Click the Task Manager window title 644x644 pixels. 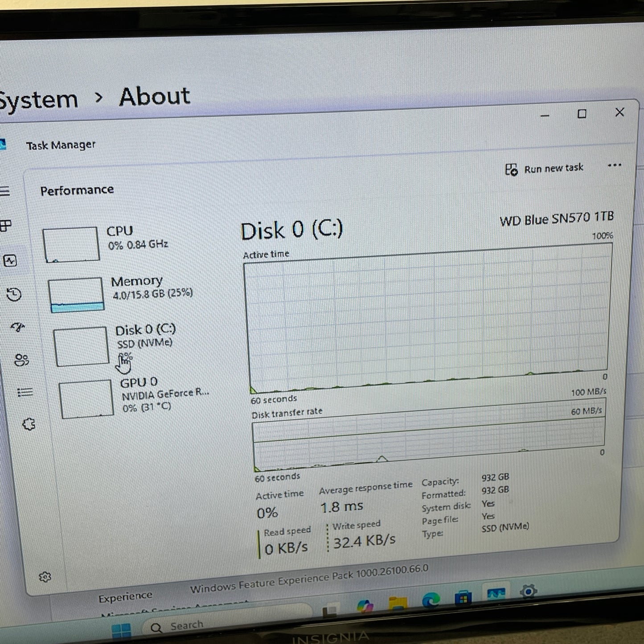click(x=61, y=145)
